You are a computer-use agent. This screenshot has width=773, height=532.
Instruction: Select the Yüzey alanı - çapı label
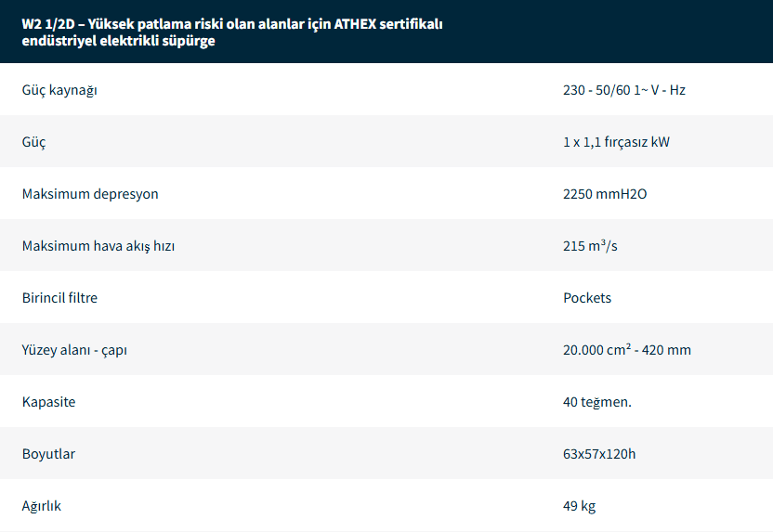[73, 350]
